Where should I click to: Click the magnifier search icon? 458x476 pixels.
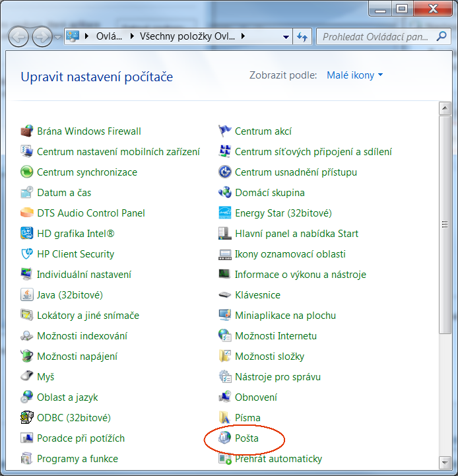[442, 36]
